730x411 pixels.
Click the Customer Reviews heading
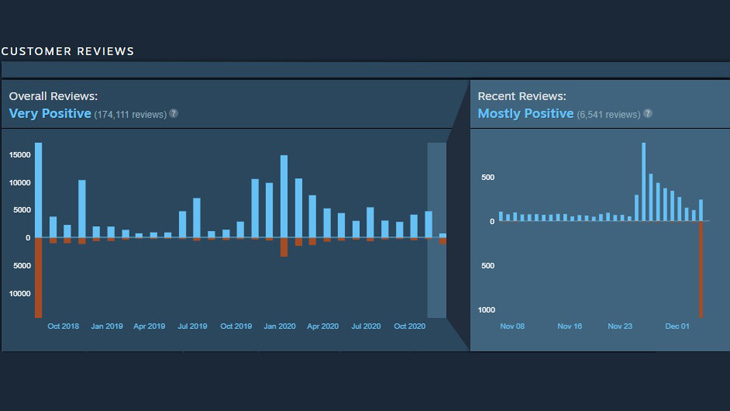[68, 51]
